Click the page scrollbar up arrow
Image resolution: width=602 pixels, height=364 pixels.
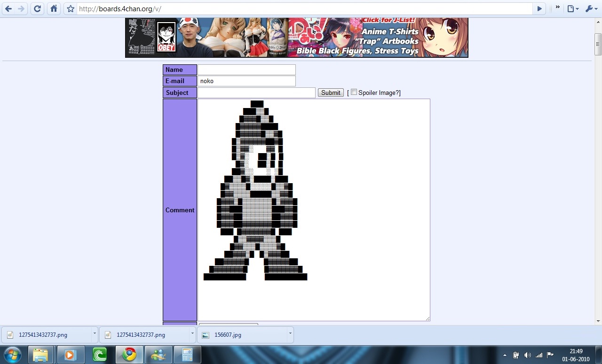coord(598,22)
